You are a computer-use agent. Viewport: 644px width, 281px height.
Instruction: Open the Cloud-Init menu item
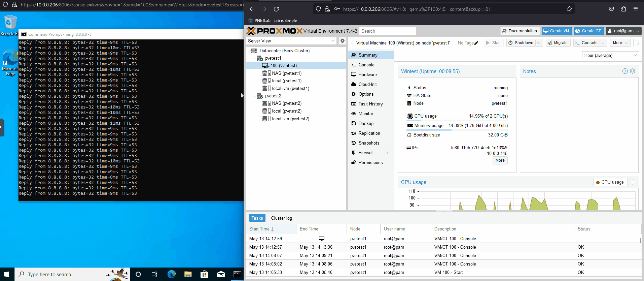coord(371,84)
